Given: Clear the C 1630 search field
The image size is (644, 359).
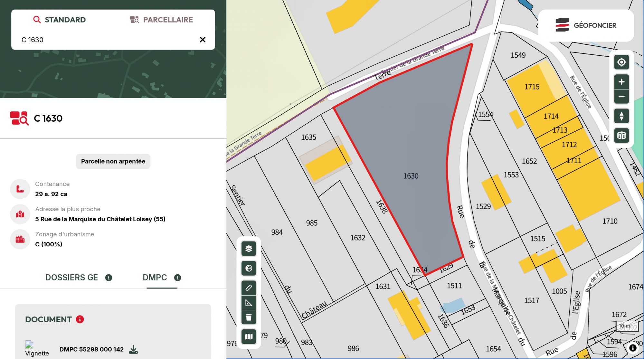Looking at the screenshot, I should (203, 40).
